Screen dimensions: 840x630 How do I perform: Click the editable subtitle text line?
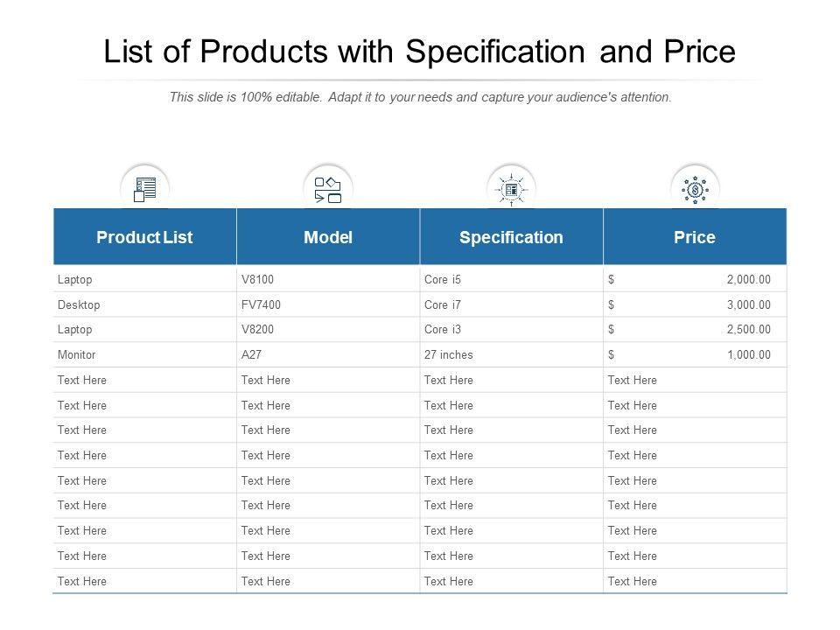coord(420,97)
